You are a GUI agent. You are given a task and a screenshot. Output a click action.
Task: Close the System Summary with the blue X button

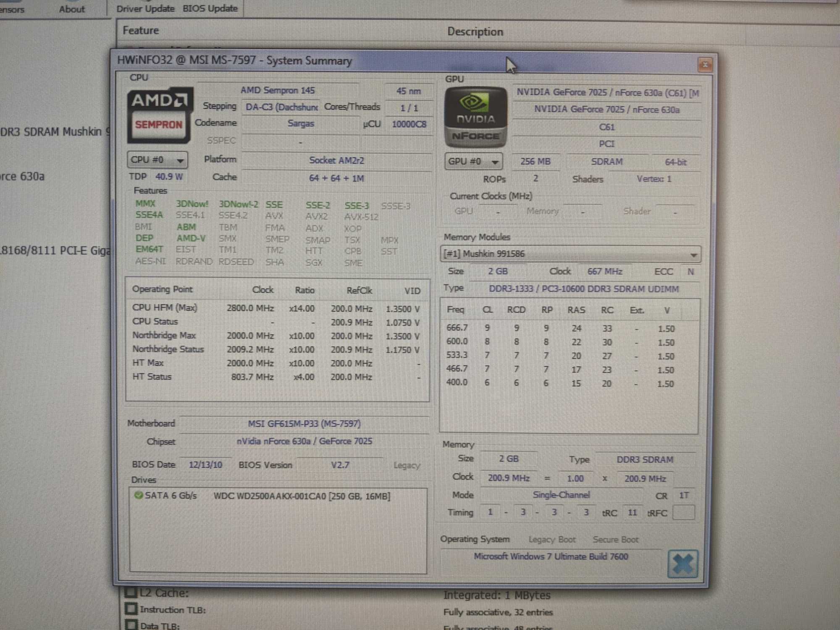(682, 564)
